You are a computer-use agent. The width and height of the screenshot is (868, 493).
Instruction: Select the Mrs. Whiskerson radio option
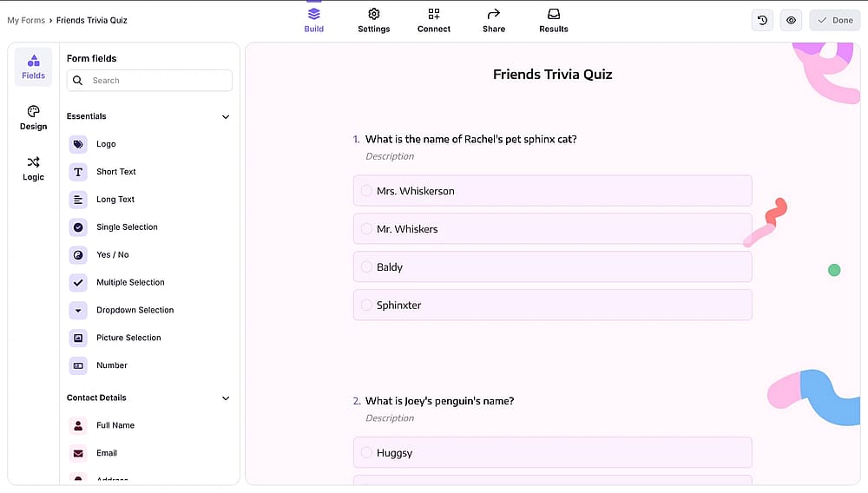366,191
